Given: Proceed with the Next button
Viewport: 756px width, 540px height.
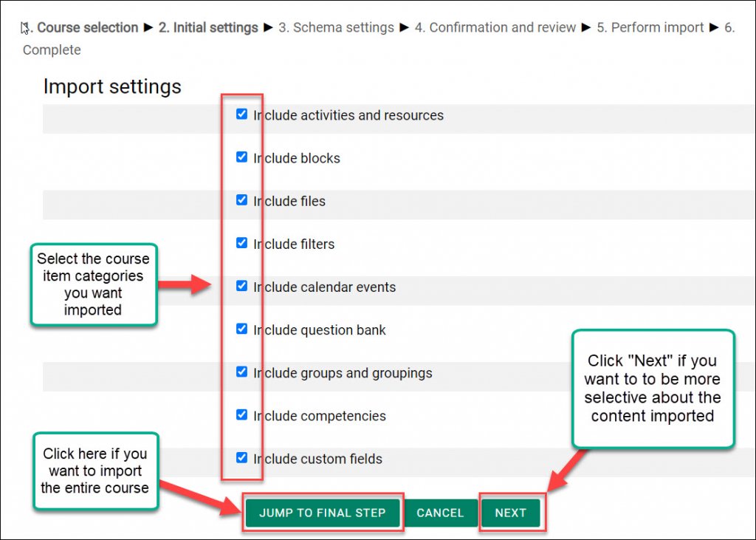Looking at the screenshot, I should (511, 513).
